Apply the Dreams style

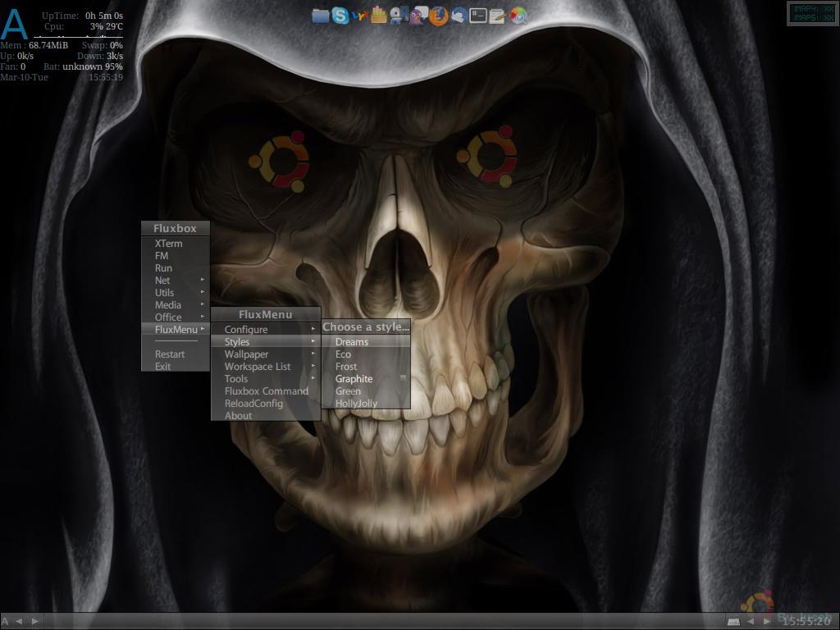tap(366, 342)
